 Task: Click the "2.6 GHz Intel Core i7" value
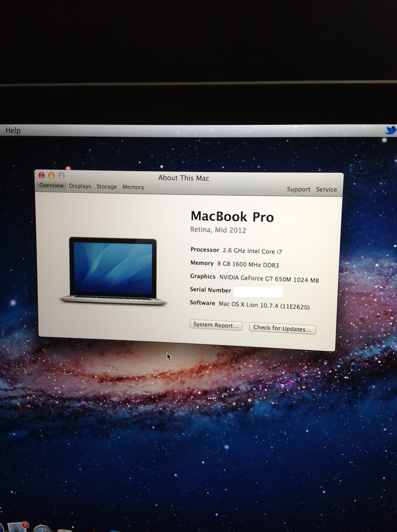point(252,251)
